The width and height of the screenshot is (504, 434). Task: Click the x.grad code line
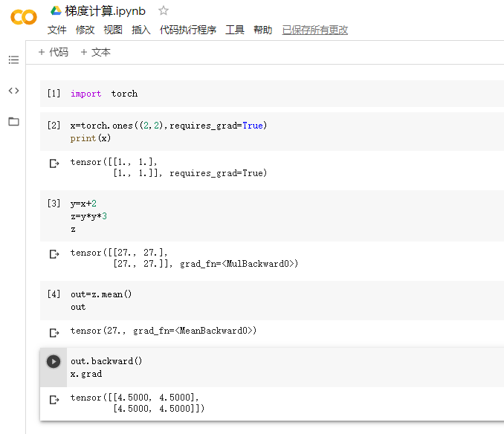pos(86,374)
